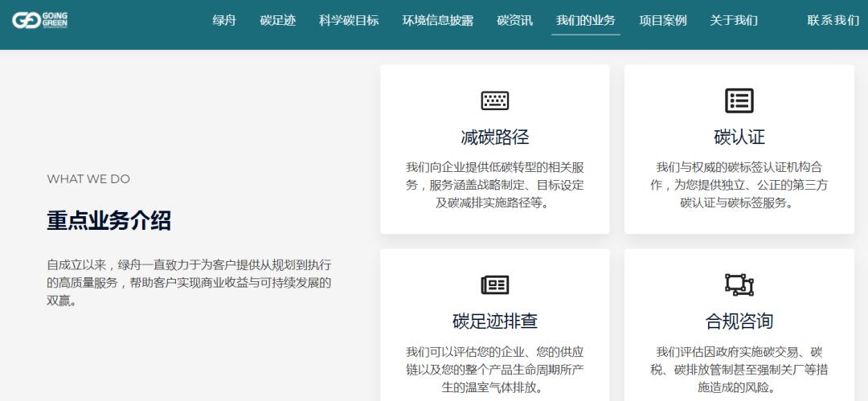Open 项目案例 in the navigation

[662, 21]
